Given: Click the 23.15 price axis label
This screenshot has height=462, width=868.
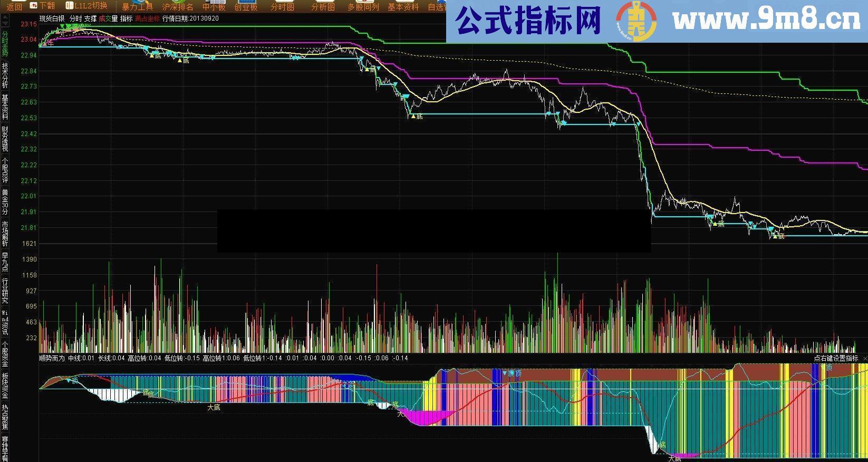Looking at the screenshot, I should 28,24.
